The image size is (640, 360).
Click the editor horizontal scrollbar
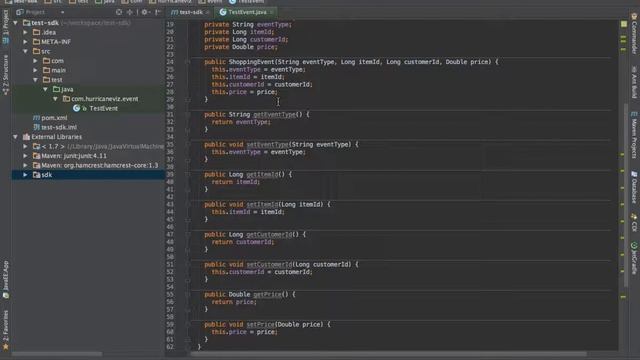(389, 354)
